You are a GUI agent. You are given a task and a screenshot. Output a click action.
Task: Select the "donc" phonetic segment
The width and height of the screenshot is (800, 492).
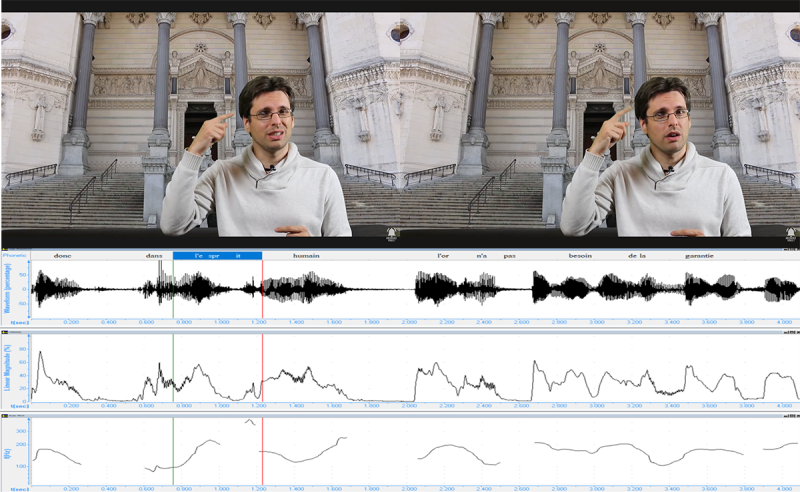62,256
